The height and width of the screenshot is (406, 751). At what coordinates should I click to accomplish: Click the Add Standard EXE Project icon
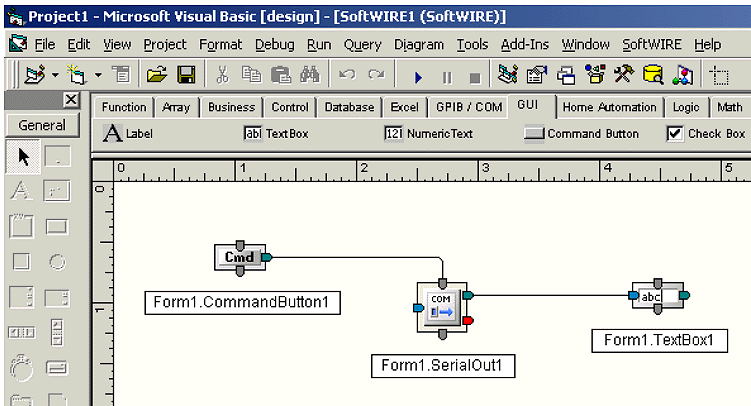pos(35,75)
